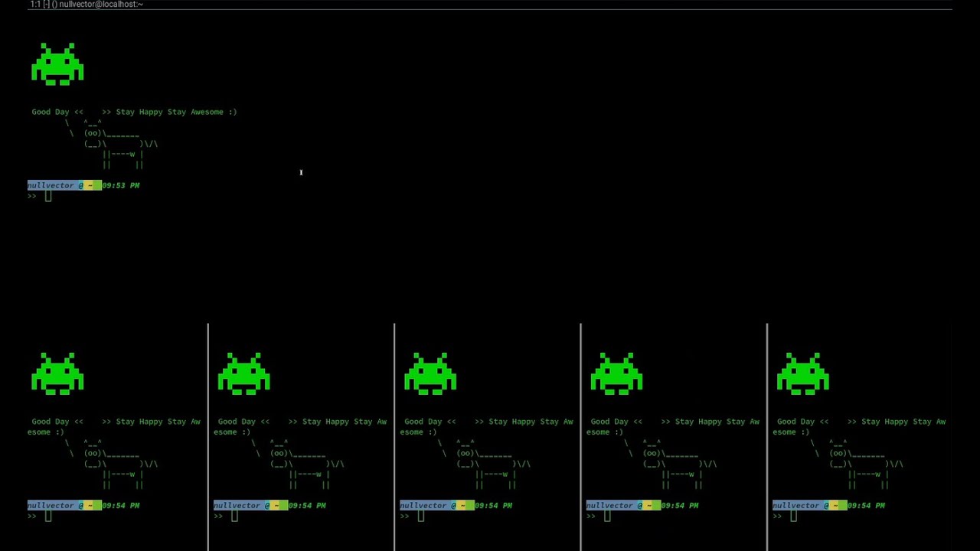Click the ASCII cow in the fourth bottom pane

pos(671,464)
